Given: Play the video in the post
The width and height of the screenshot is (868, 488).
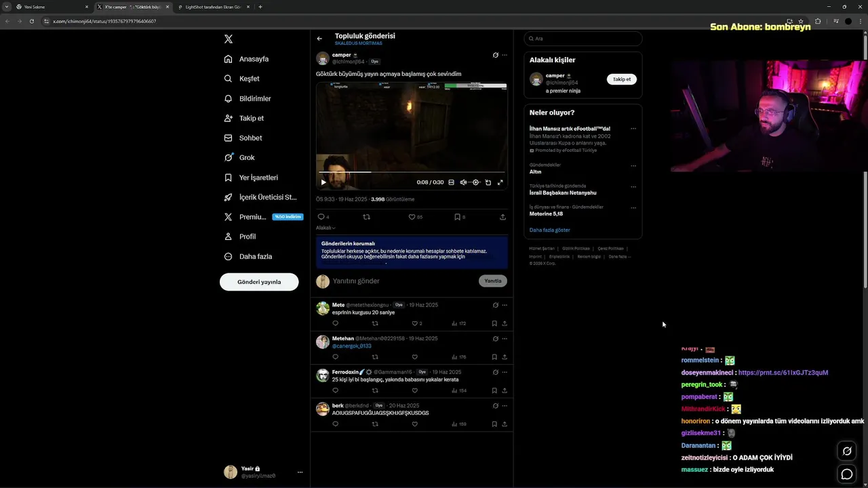Looking at the screenshot, I should pos(323,182).
